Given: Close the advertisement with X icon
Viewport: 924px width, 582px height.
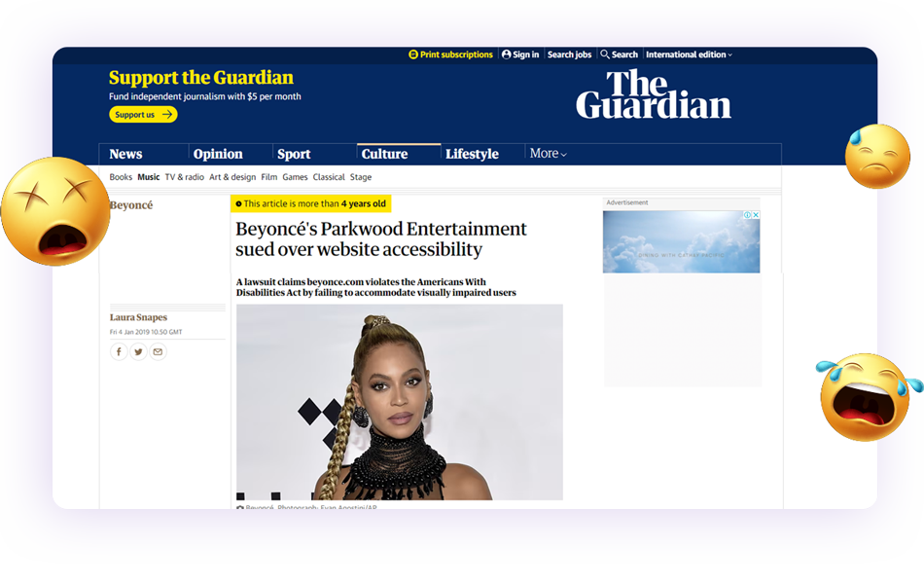Looking at the screenshot, I should pos(756,215).
